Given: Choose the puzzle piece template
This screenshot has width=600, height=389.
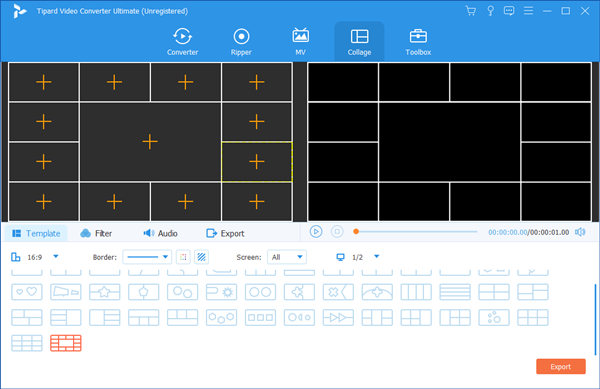Looking at the screenshot, I should click(x=299, y=292).
